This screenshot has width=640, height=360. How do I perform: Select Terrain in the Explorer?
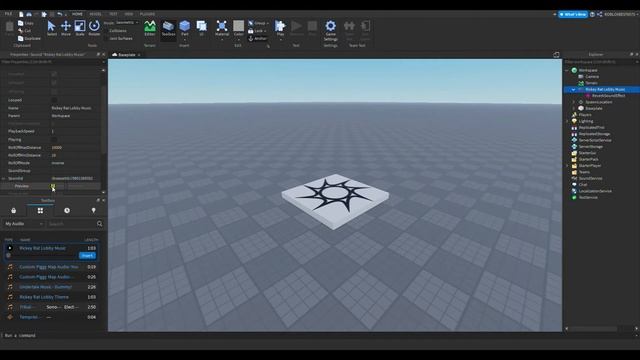tap(591, 83)
